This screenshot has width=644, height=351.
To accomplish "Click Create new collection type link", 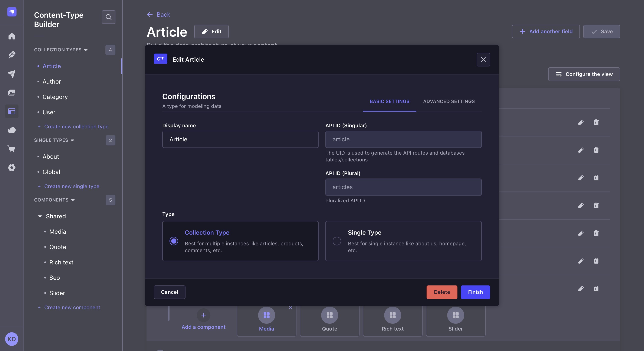I will click(x=73, y=127).
